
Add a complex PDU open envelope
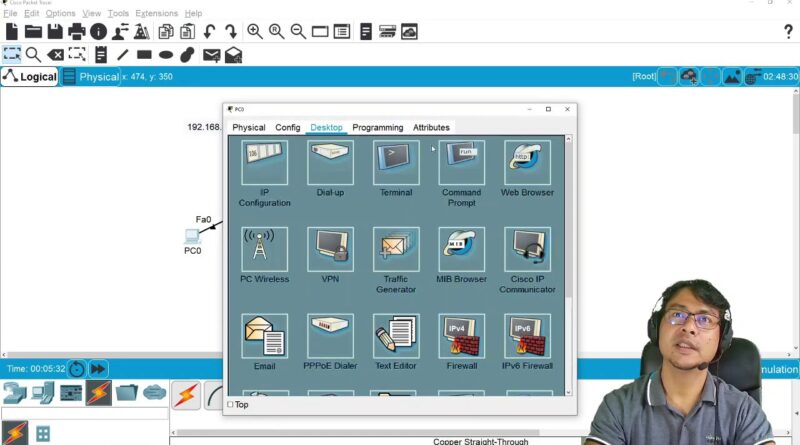234,55
